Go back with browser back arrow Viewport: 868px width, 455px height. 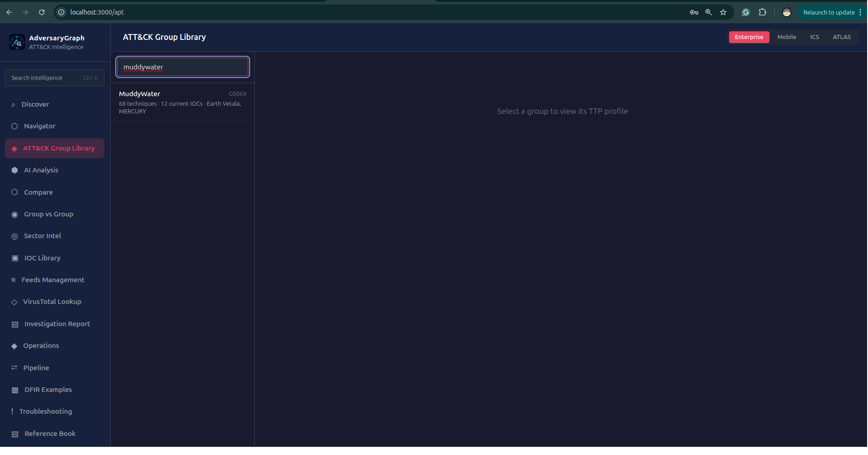click(x=9, y=12)
